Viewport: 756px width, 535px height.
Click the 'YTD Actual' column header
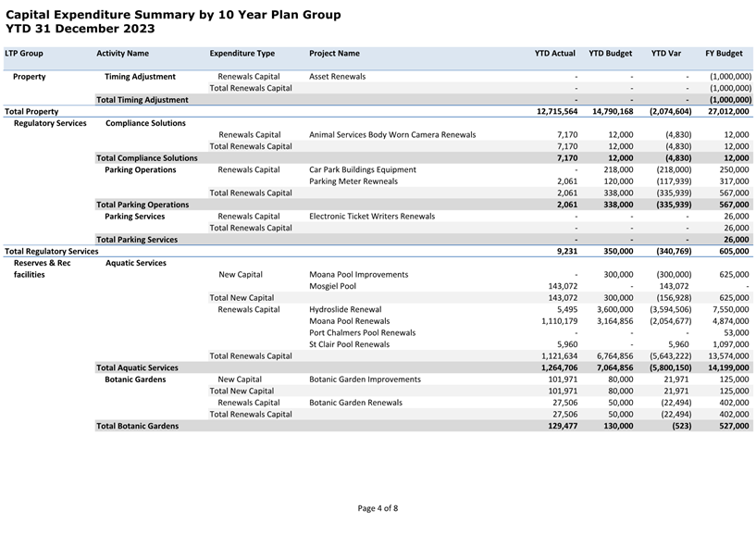coord(554,54)
